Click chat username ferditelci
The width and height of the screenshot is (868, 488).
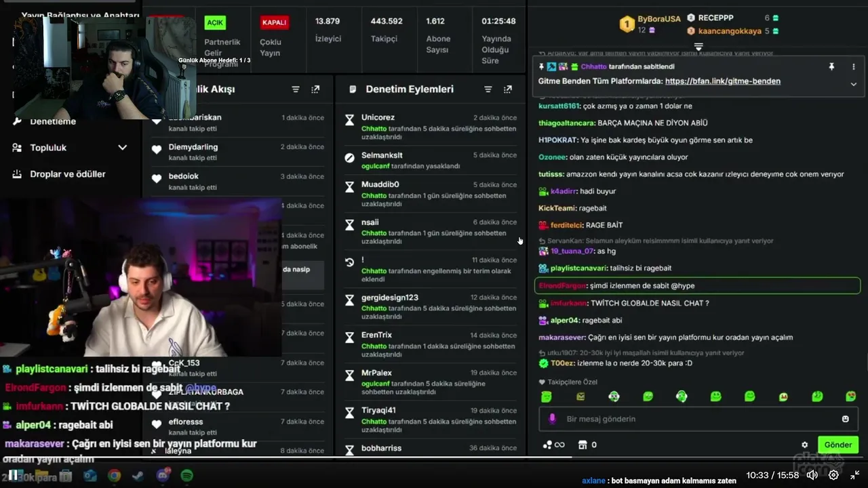[566, 225]
